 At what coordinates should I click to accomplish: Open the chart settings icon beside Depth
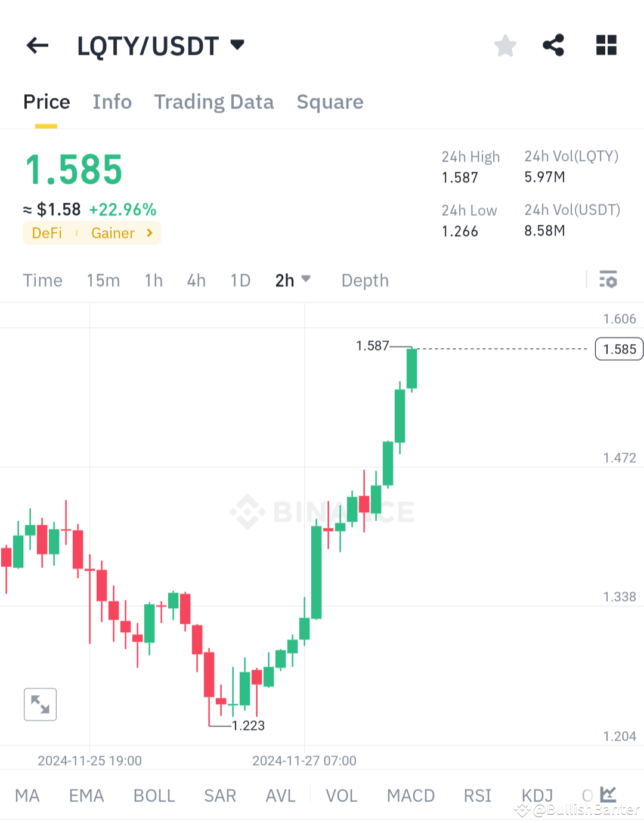tap(608, 280)
